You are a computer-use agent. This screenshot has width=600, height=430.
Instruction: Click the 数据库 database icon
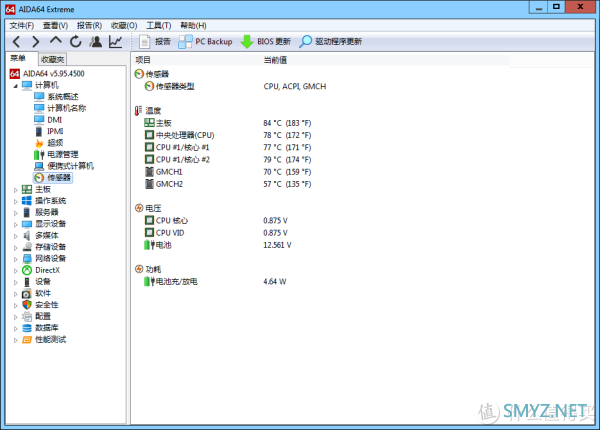tap(27, 328)
